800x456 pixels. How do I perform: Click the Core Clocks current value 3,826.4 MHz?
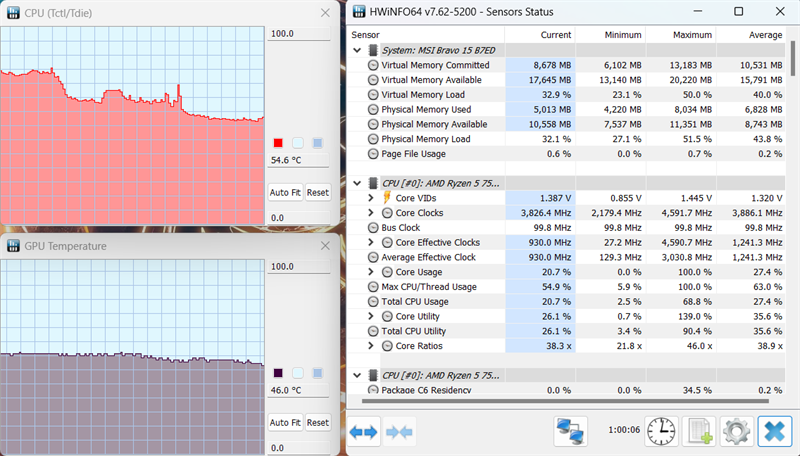tap(546, 213)
